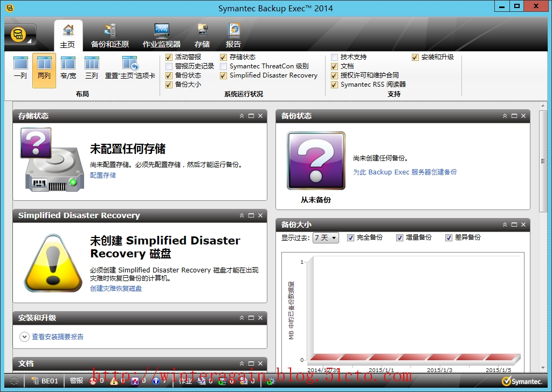Click the blue information alert icon in status bar
This screenshot has width=552, height=392.
click(x=156, y=381)
